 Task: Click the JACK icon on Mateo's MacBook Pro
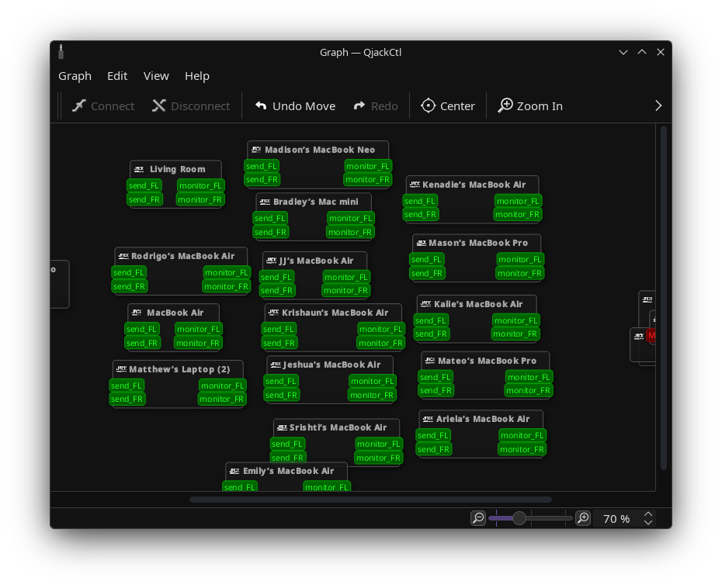(x=429, y=361)
